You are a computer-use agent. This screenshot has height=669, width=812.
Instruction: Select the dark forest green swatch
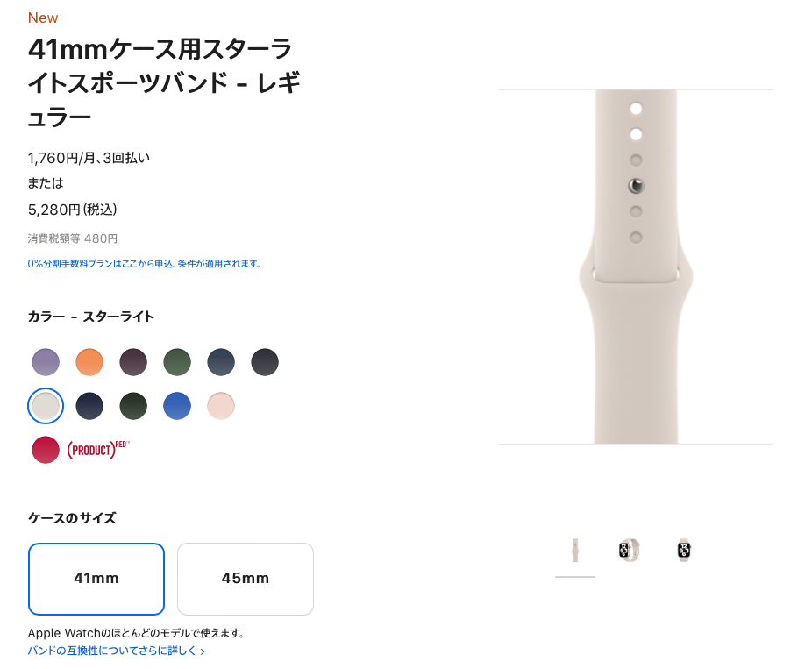click(x=133, y=406)
